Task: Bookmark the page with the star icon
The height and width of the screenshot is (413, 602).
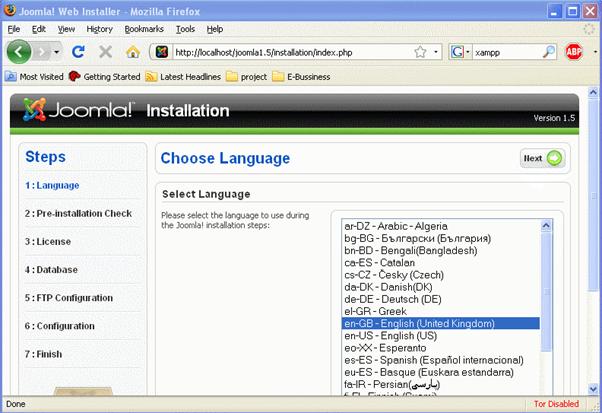Action: [420, 52]
